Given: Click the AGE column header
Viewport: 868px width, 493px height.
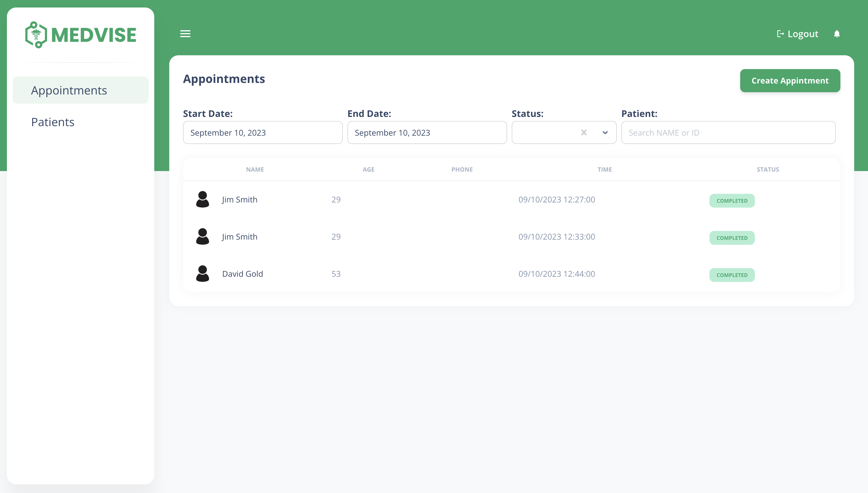Looking at the screenshot, I should coord(368,169).
